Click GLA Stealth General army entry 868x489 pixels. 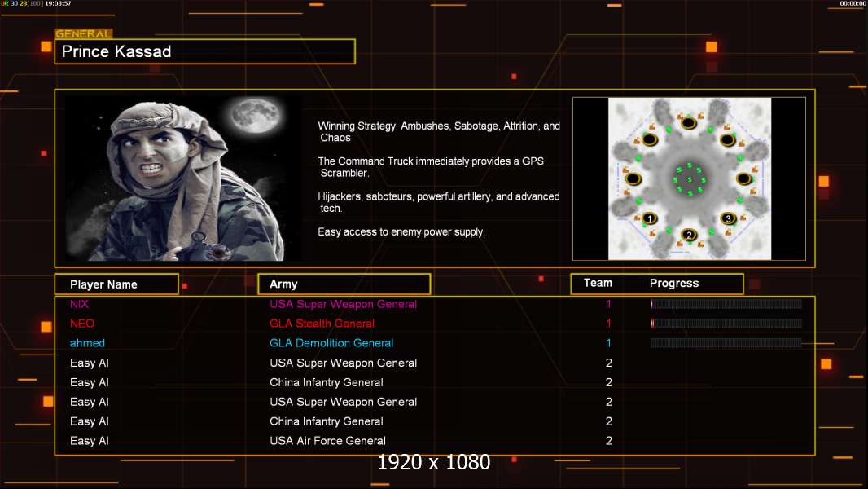tap(322, 324)
